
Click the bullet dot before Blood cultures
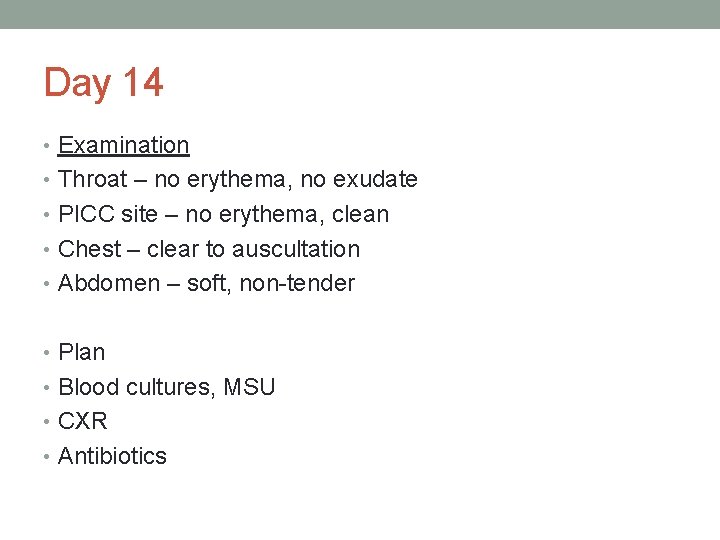point(46,388)
